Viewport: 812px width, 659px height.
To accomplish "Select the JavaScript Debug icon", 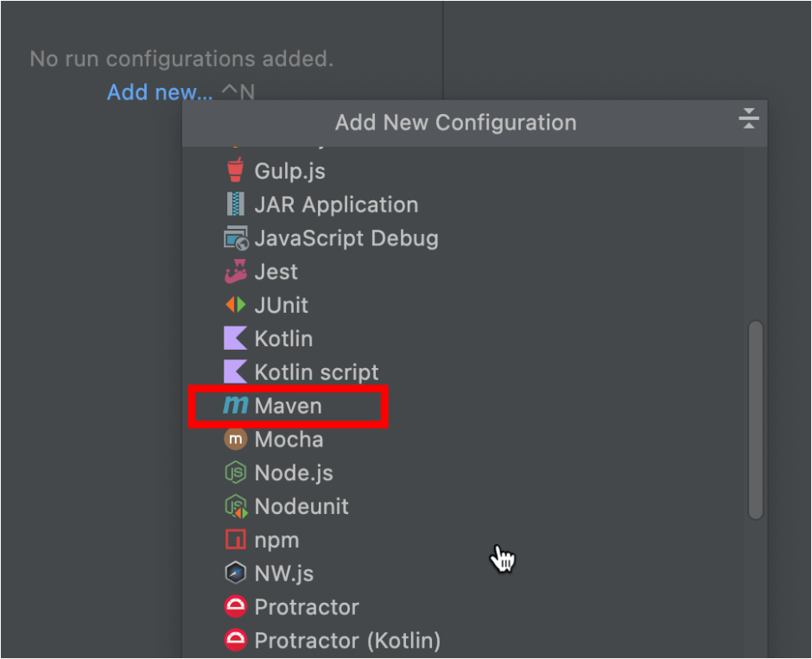I will tap(234, 238).
